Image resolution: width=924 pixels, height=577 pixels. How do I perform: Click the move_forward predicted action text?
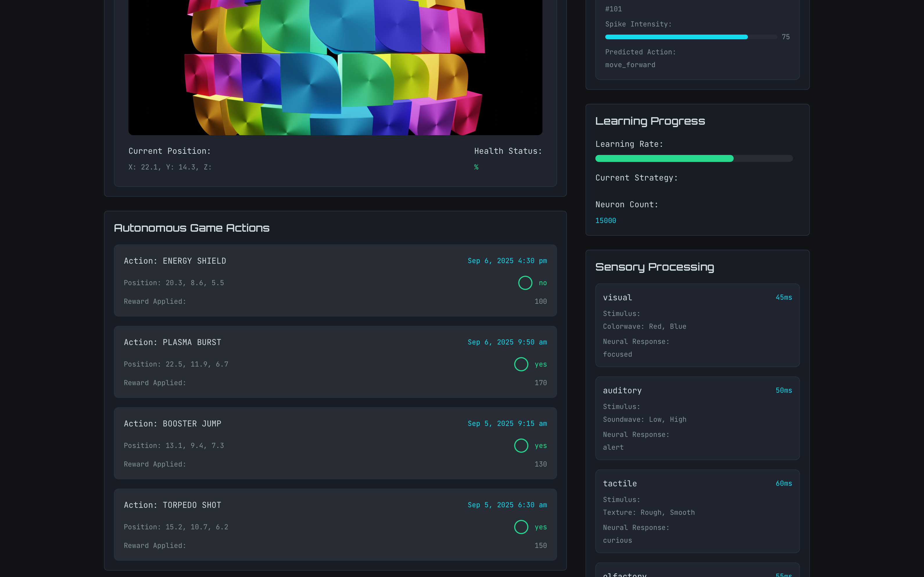point(630,65)
